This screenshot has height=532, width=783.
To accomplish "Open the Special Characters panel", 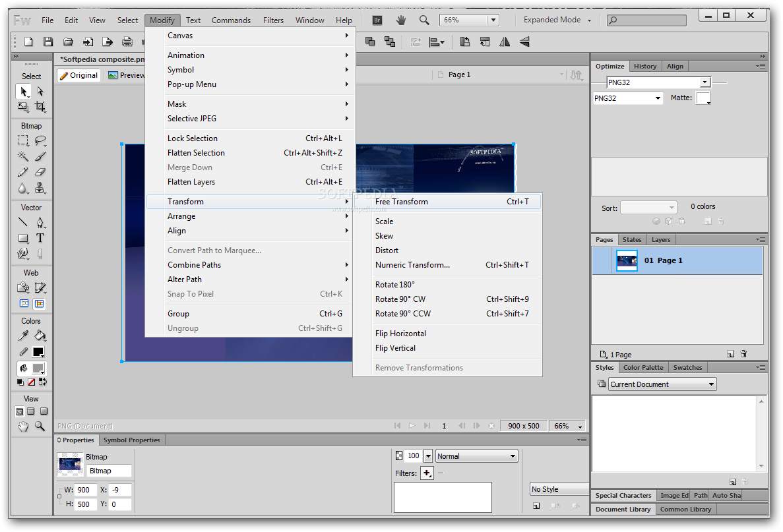I will tap(623, 496).
